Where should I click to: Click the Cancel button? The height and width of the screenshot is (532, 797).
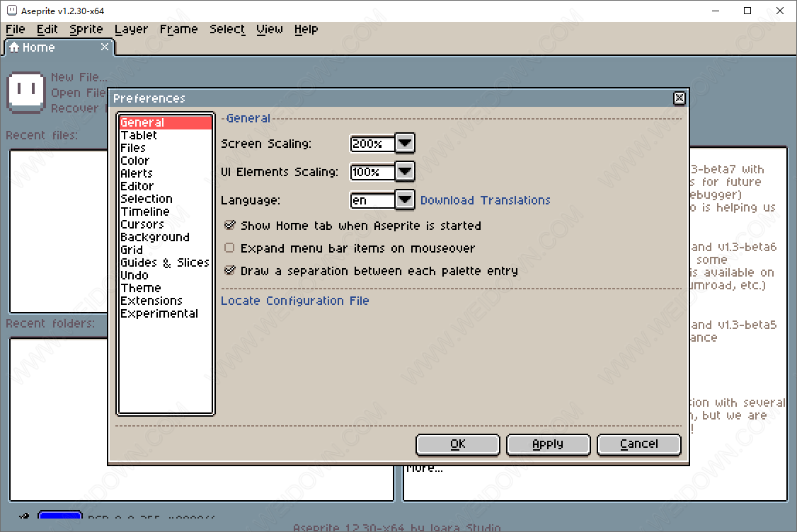tap(639, 444)
